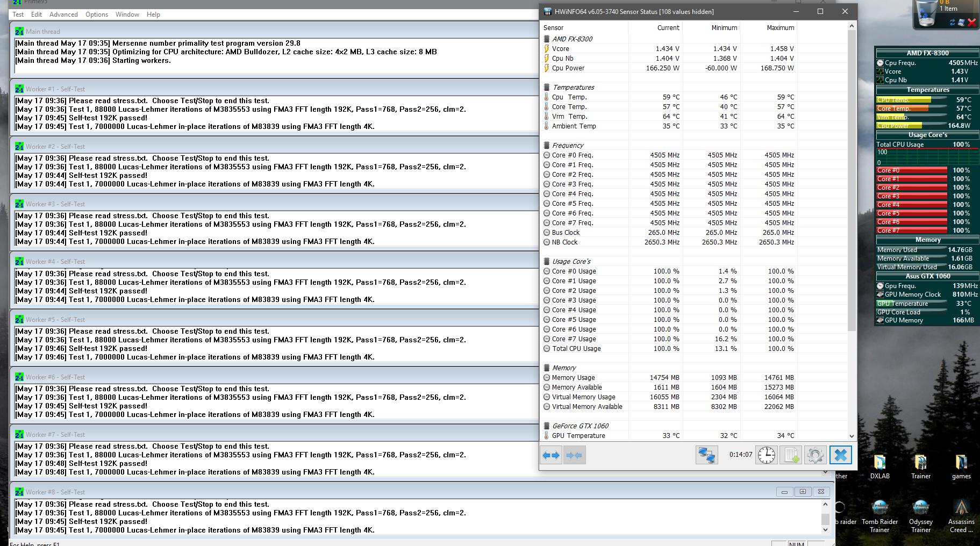The width and height of the screenshot is (980, 546).
Task: Click the expand columns double-arrow icon
Action: coord(551,455)
